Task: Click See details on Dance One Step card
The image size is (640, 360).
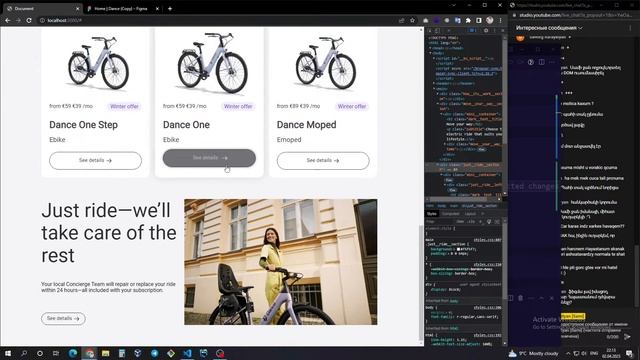Action: click(x=96, y=161)
